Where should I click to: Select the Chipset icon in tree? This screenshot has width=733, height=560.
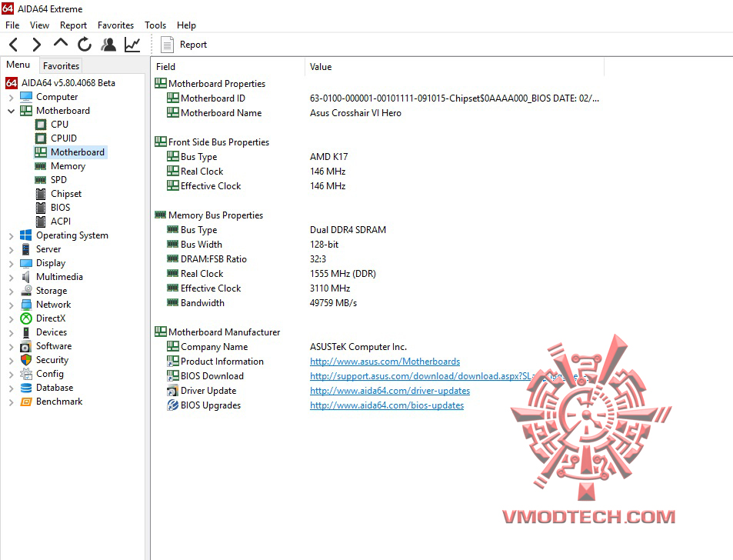pos(41,194)
